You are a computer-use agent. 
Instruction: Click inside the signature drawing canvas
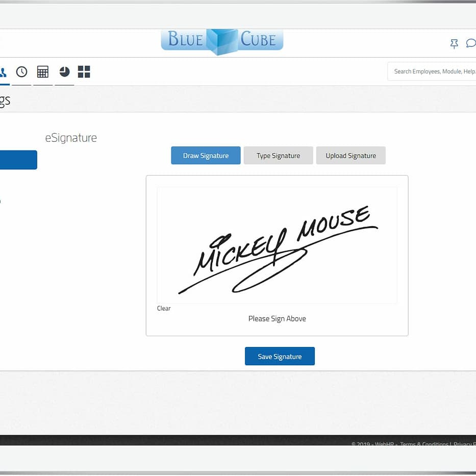point(277,245)
